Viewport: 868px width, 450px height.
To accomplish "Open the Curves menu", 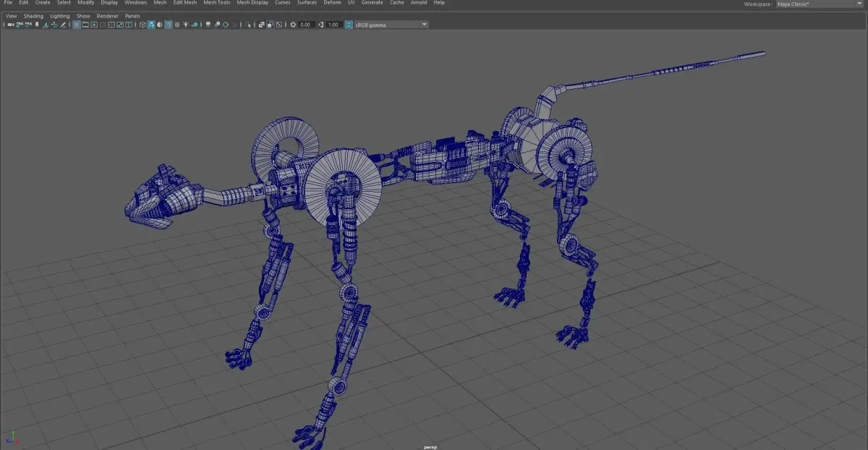I will pos(282,3).
